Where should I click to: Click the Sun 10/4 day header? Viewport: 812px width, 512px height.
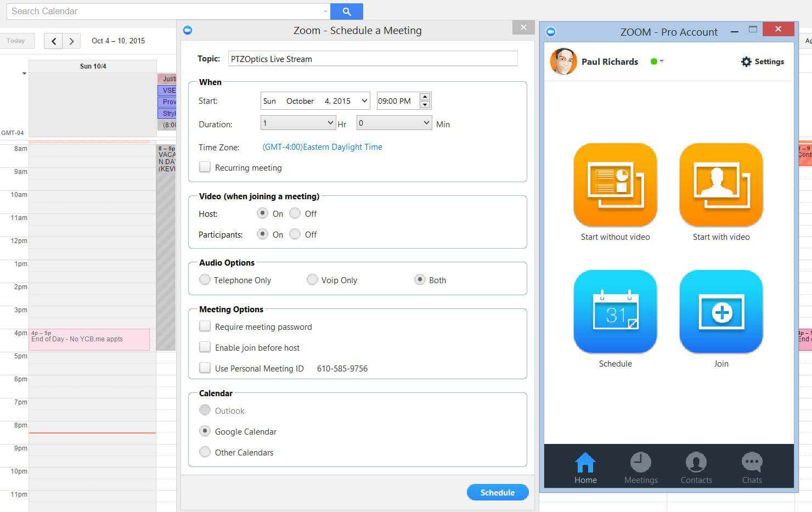(x=93, y=66)
